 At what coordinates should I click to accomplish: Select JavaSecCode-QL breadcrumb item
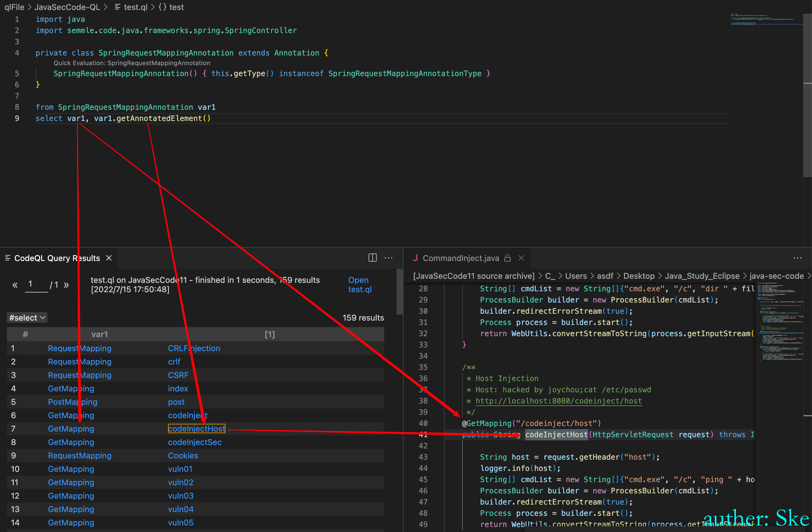67,7
